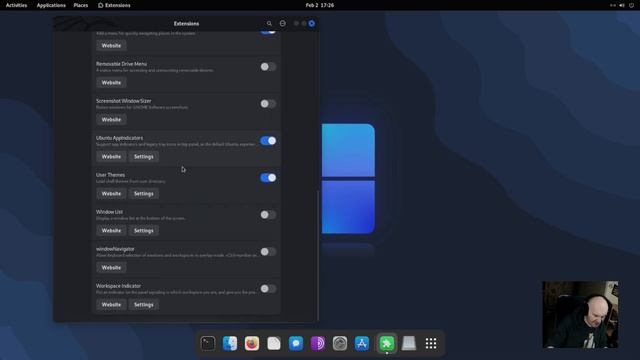Open Website for Window List

click(111, 231)
